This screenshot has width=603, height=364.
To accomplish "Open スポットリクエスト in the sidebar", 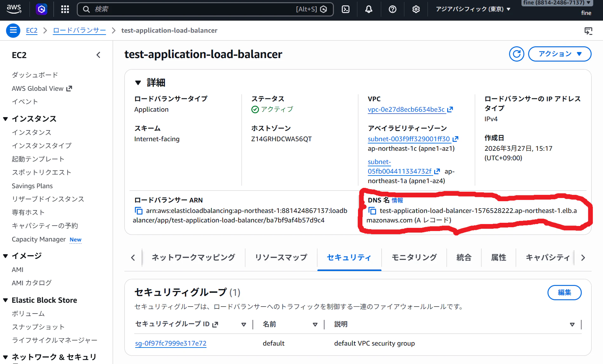I will [x=41, y=172].
